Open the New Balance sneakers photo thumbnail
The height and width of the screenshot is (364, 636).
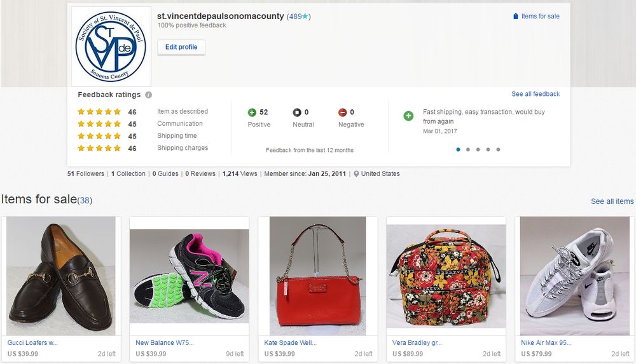[x=189, y=276]
